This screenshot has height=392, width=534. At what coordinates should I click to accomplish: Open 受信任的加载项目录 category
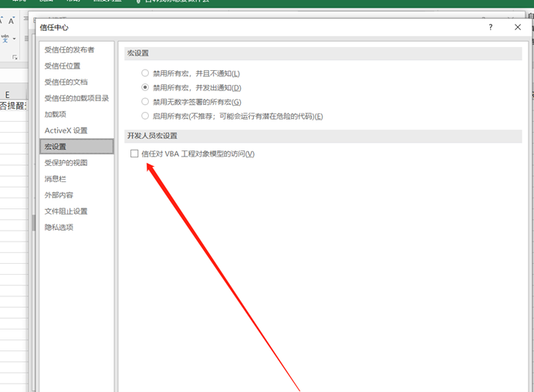tap(76, 98)
